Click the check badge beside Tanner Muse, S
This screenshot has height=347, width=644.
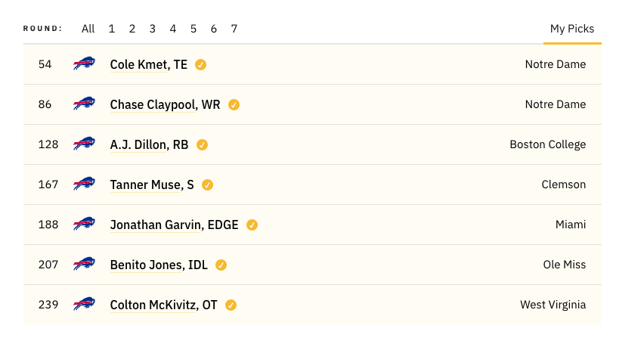click(x=207, y=185)
